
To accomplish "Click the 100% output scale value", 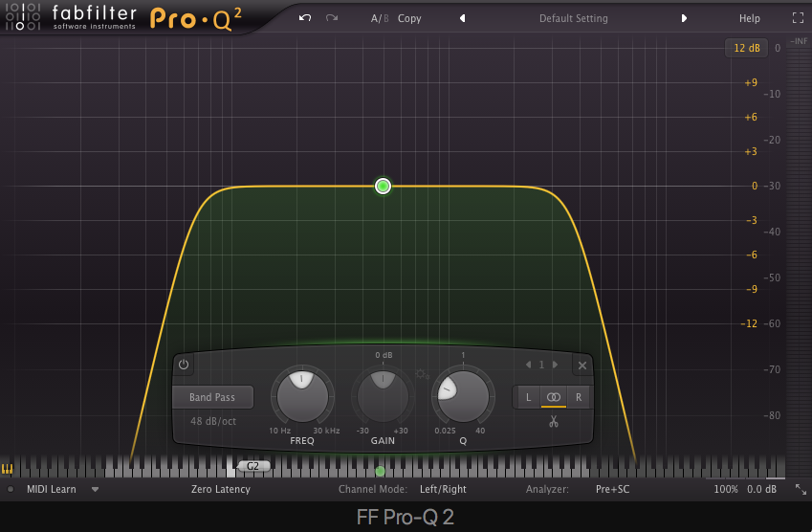I will [726, 489].
